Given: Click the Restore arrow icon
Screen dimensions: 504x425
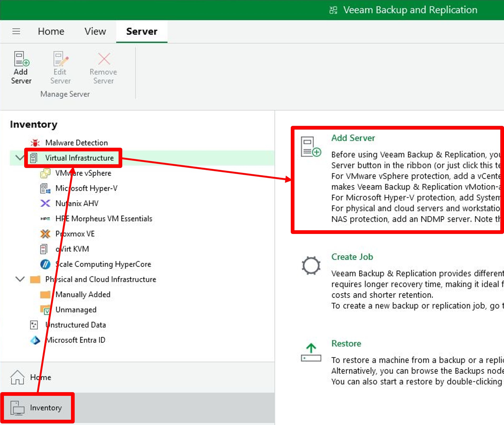Looking at the screenshot, I should (311, 352).
